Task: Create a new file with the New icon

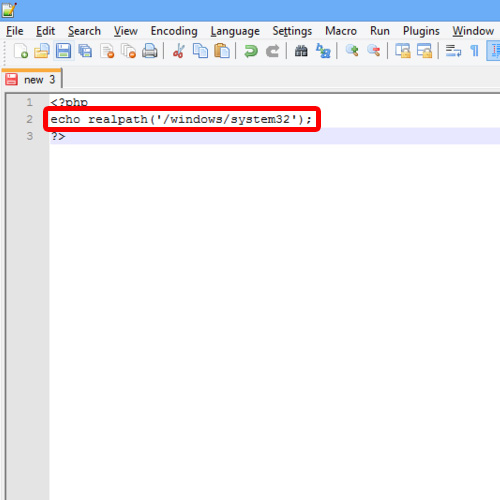Action: pos(21,51)
